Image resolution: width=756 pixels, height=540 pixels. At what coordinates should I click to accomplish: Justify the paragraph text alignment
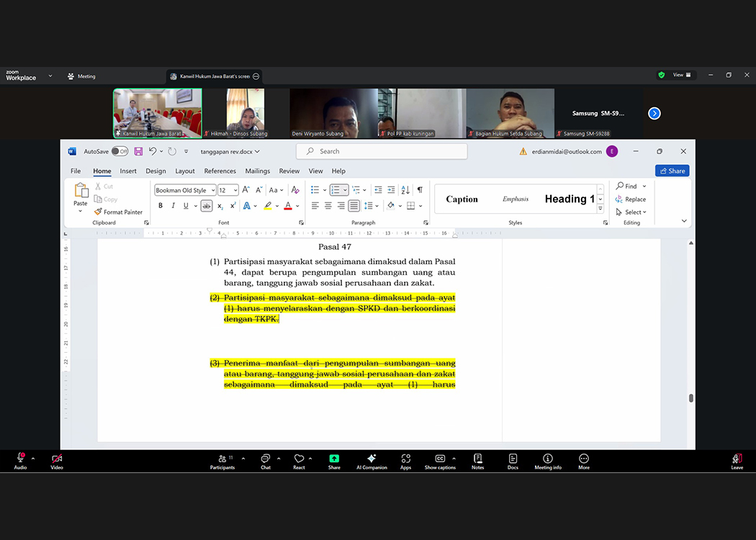354,206
